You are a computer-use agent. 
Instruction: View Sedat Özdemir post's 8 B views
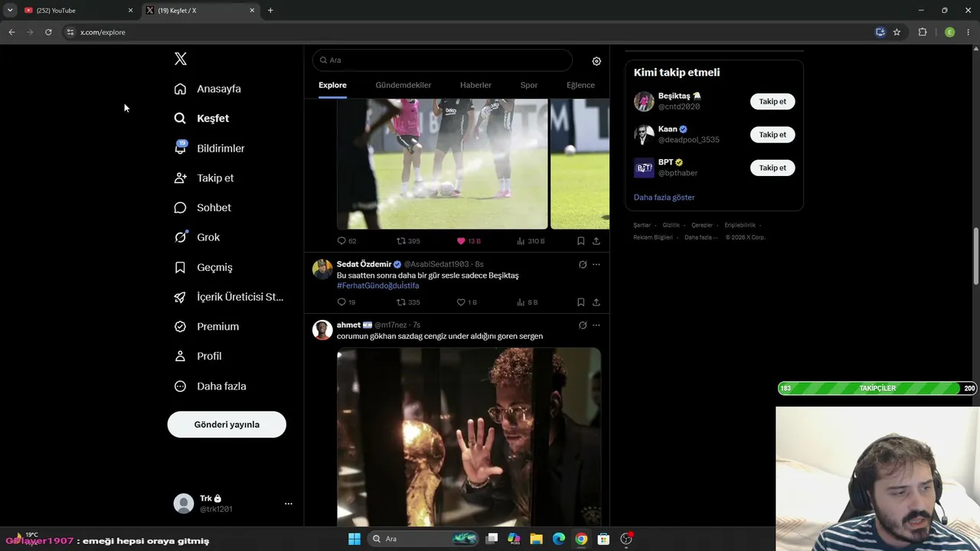click(527, 302)
